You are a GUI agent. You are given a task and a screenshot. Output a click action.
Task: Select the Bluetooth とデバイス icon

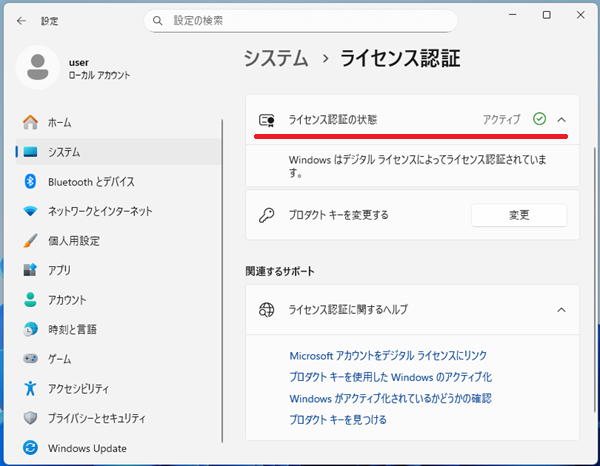click(x=30, y=182)
